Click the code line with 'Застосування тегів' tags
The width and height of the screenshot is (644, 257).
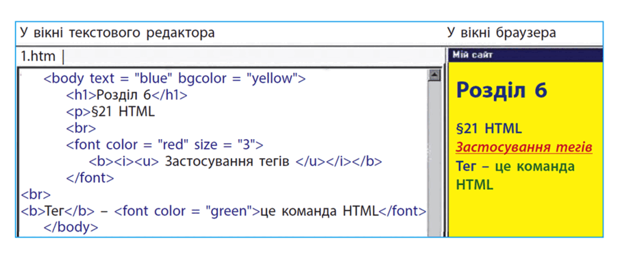point(236,161)
